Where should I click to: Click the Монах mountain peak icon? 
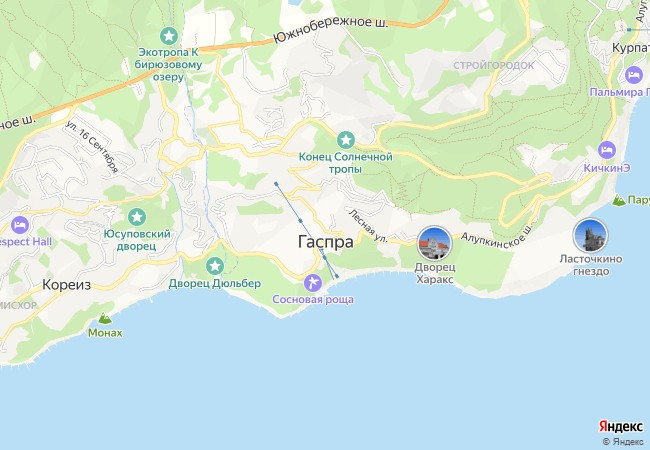pos(105,318)
